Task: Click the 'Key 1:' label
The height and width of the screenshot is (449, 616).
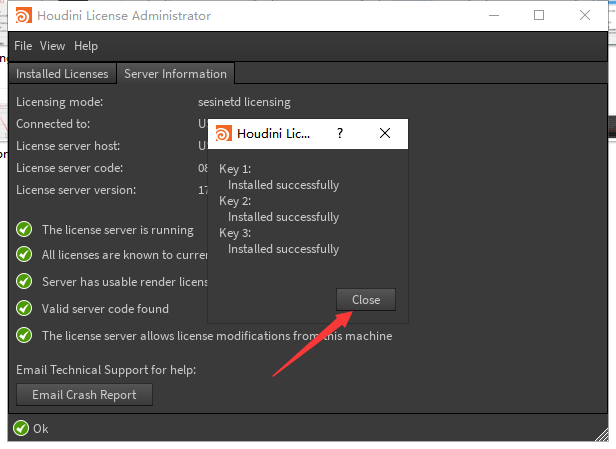Action: click(x=235, y=169)
